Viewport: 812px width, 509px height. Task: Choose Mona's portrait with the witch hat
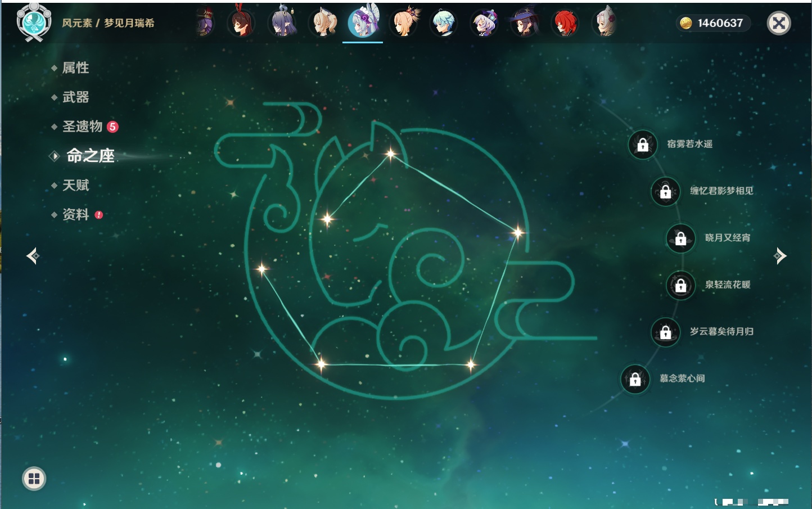pos(525,23)
